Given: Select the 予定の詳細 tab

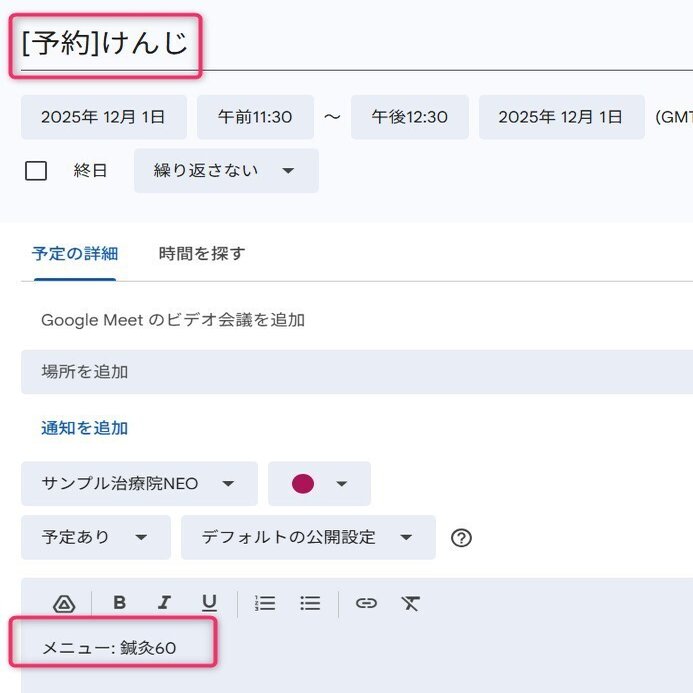Looking at the screenshot, I should coord(75,254).
